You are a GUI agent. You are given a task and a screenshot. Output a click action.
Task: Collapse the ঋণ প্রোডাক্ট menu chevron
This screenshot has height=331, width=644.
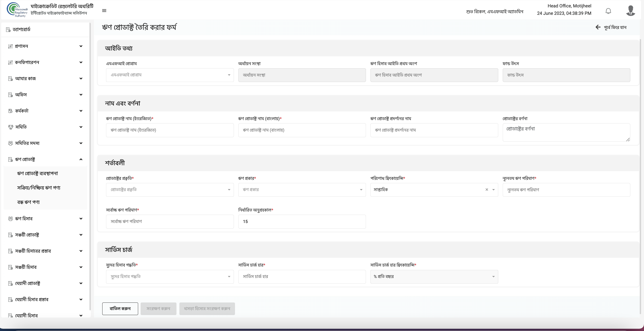(x=81, y=159)
